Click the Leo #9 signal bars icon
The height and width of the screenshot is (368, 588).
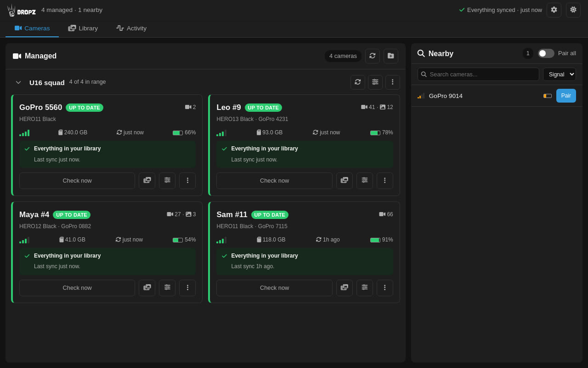221,133
